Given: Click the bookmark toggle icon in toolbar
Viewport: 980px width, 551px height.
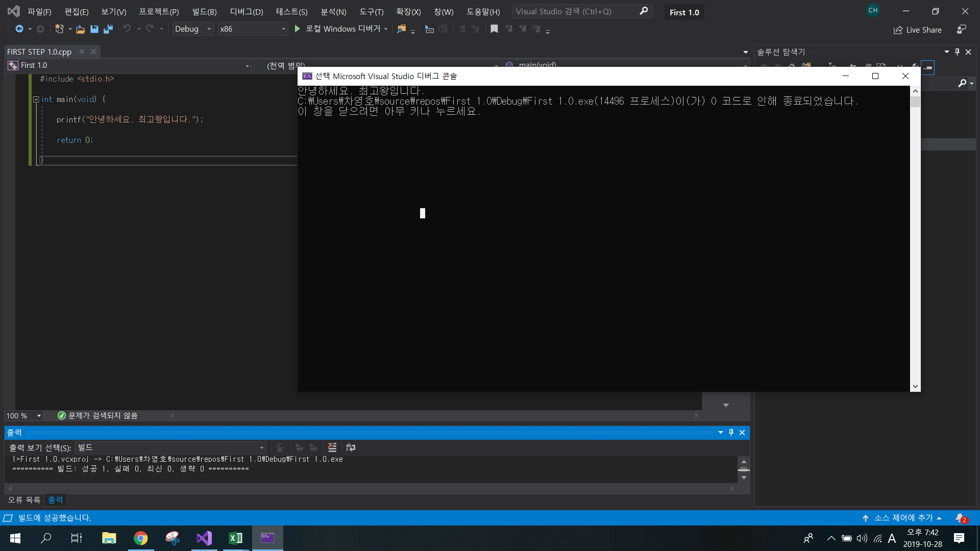Looking at the screenshot, I should [494, 29].
